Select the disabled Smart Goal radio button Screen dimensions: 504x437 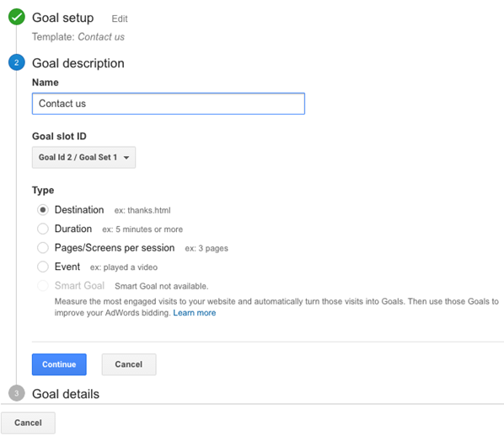coord(43,286)
